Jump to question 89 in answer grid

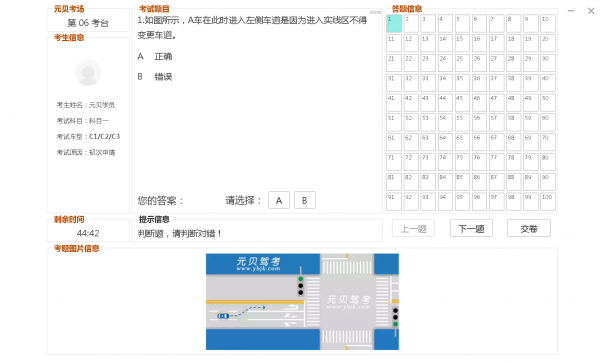[530, 182]
